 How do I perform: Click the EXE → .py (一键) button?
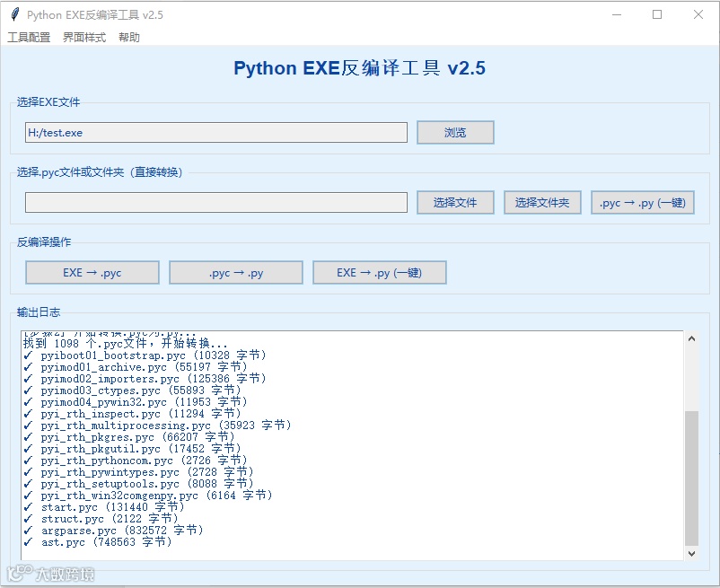[x=379, y=273]
